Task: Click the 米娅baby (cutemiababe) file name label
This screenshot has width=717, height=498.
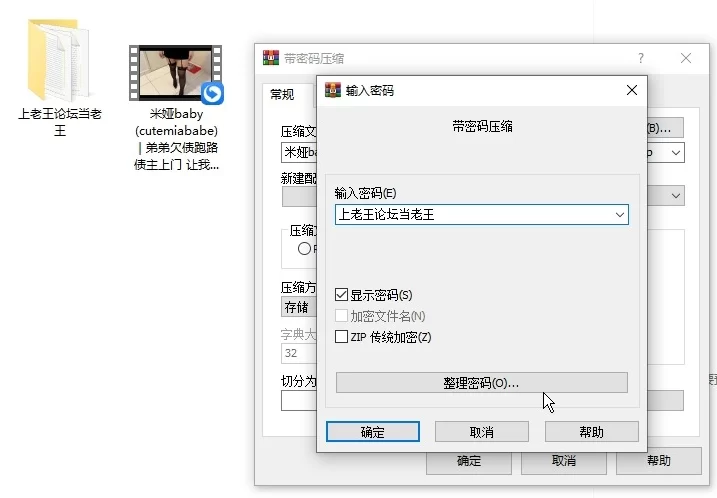Action: 176,139
